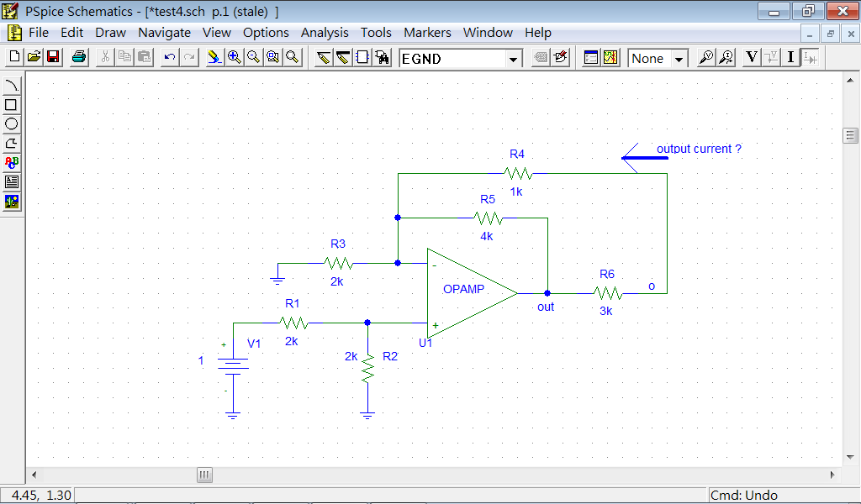Paste from the clipboard
The height and width of the screenshot is (504, 861).
144,57
